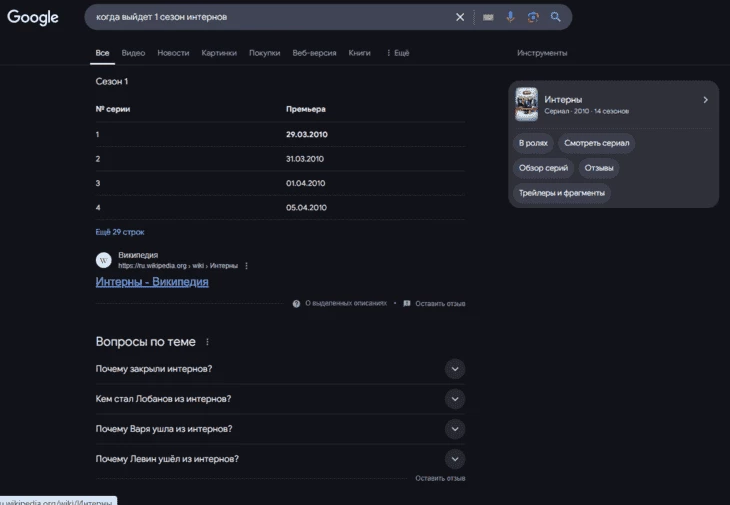Click the В ролях chip
This screenshot has height=505, width=730.
point(533,143)
